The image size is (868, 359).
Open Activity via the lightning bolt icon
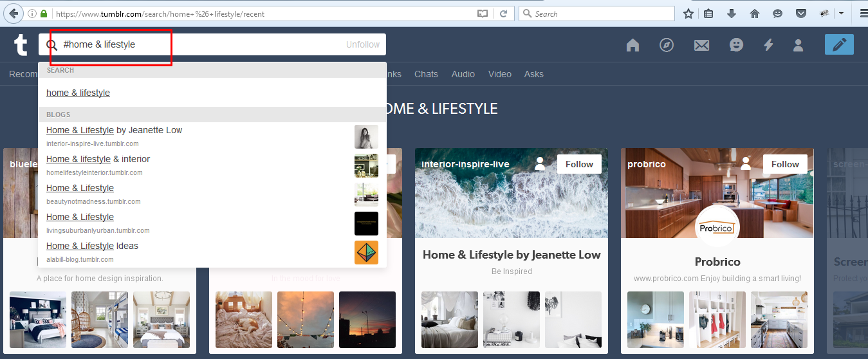[x=768, y=45]
